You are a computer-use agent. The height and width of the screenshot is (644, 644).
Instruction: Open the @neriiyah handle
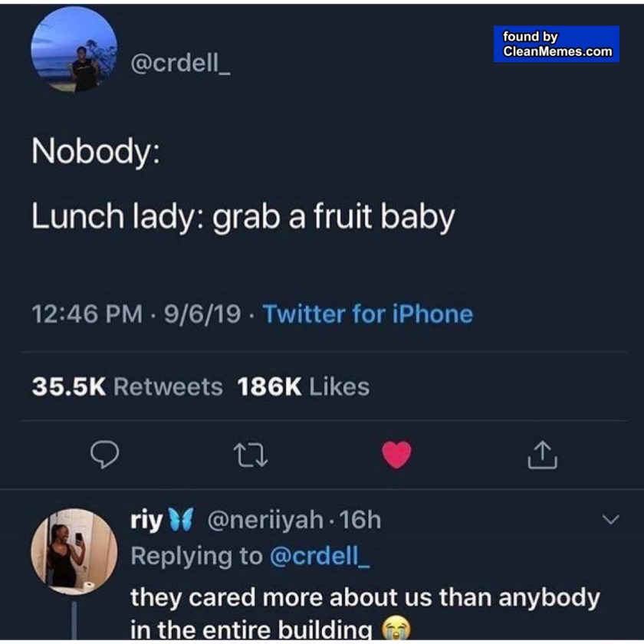(265, 521)
